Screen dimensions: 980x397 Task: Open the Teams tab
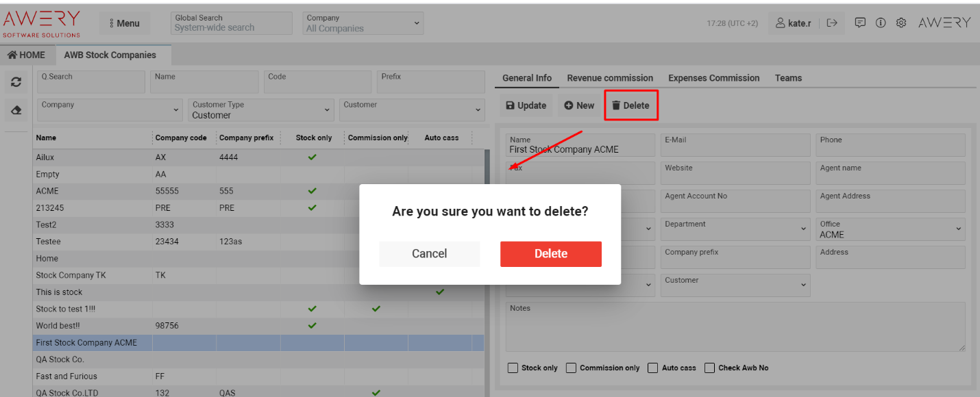tap(788, 77)
